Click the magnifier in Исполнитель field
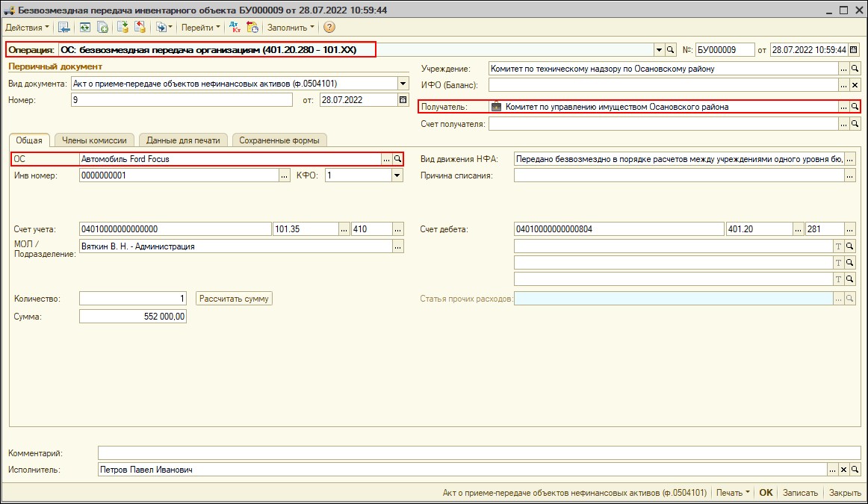 tap(855, 470)
